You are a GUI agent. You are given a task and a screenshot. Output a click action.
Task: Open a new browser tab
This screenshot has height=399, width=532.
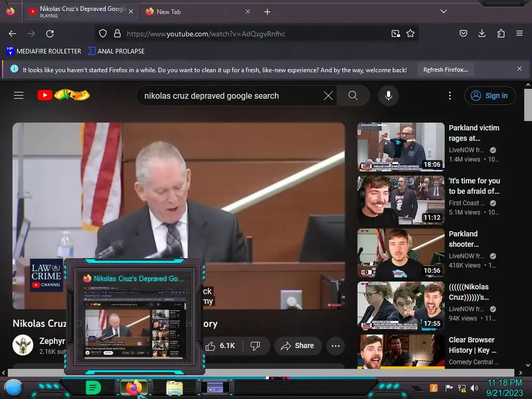268,12
